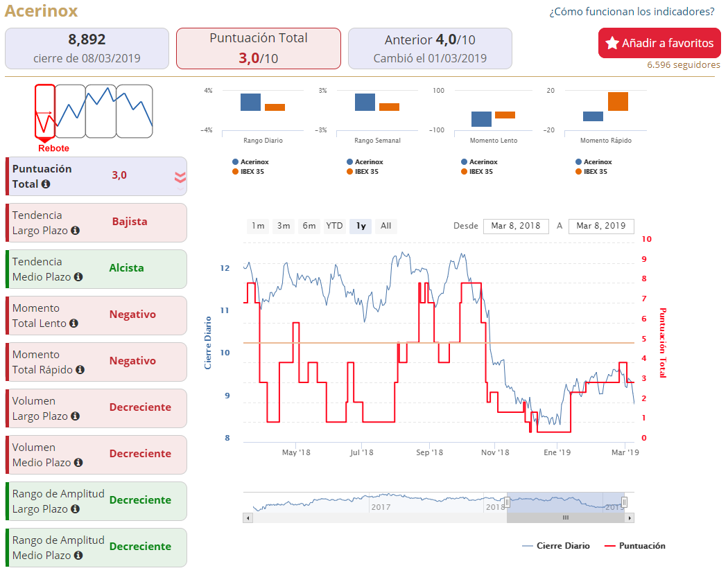Open ¿Cómo funcionan los indicadores? link

coord(632,12)
